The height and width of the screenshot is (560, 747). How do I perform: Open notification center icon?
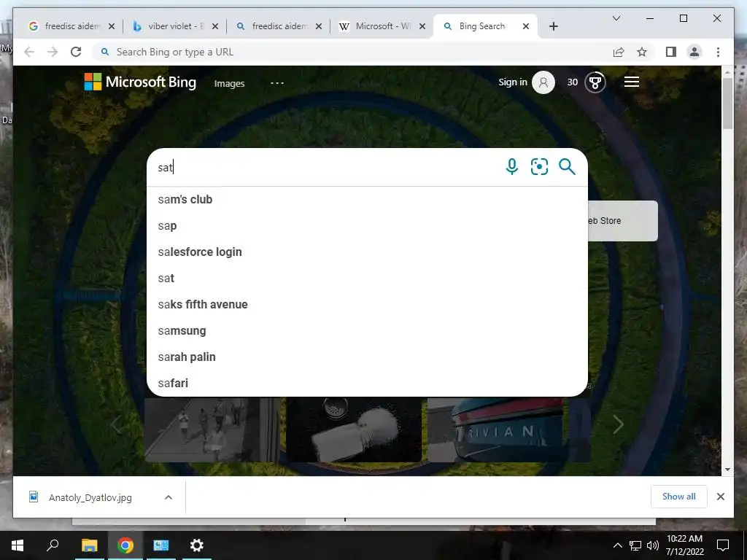723,545
